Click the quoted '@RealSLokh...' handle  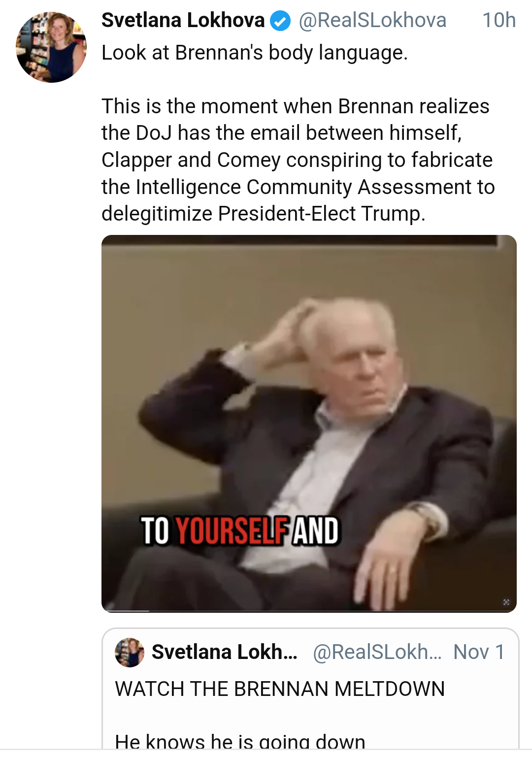tap(377, 652)
